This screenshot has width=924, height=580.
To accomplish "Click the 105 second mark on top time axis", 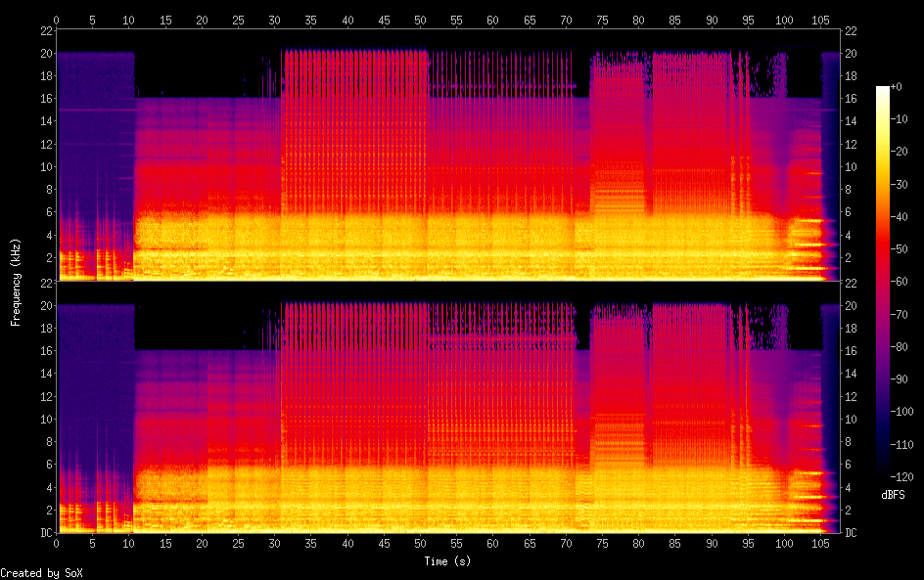I will (x=820, y=19).
